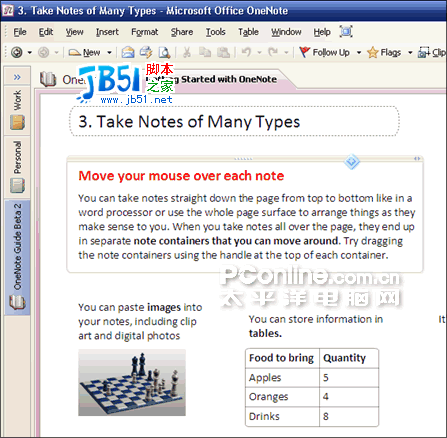The width and height of the screenshot is (447, 438).
Task: Select the chessboard image
Action: click(132, 382)
